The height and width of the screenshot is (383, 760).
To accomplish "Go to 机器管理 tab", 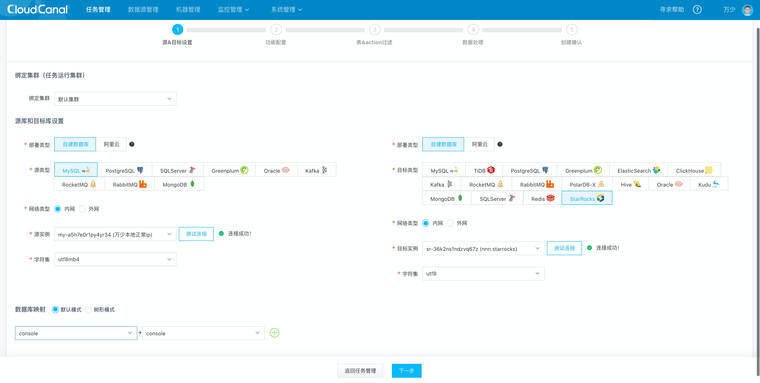I will [188, 10].
